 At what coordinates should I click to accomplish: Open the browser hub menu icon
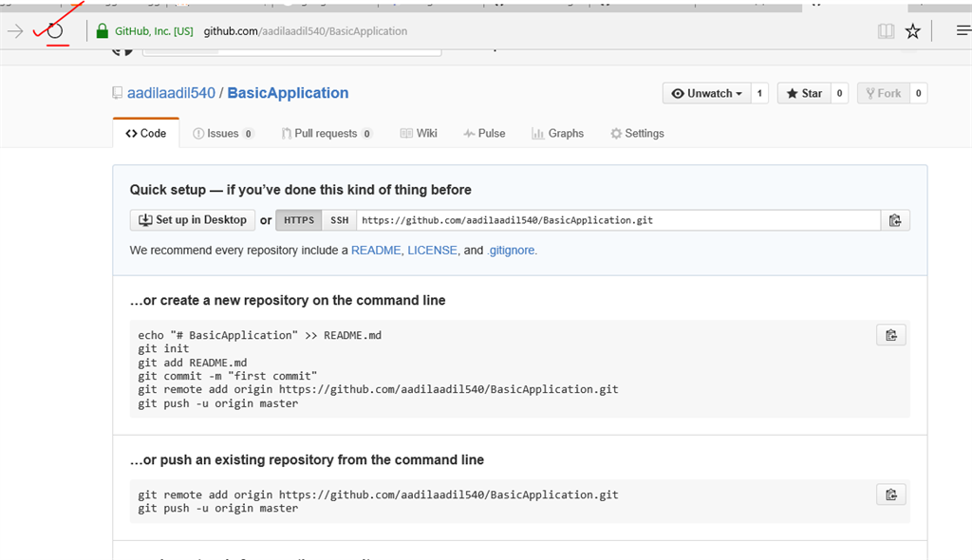(x=963, y=31)
